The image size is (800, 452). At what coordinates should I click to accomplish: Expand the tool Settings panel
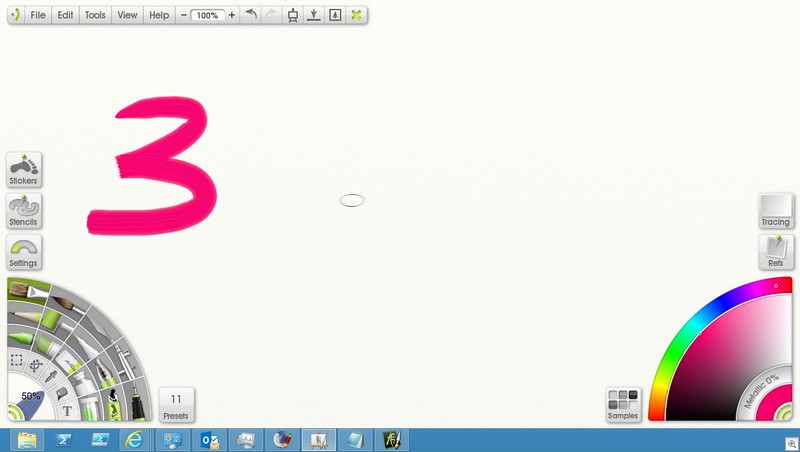coord(23,252)
